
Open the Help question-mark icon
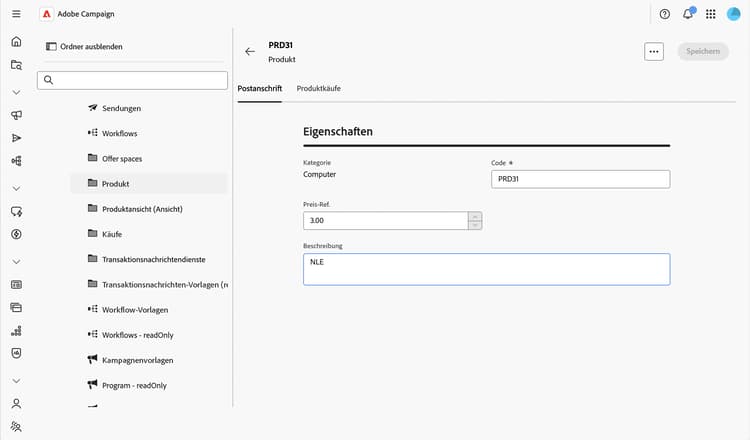point(664,14)
